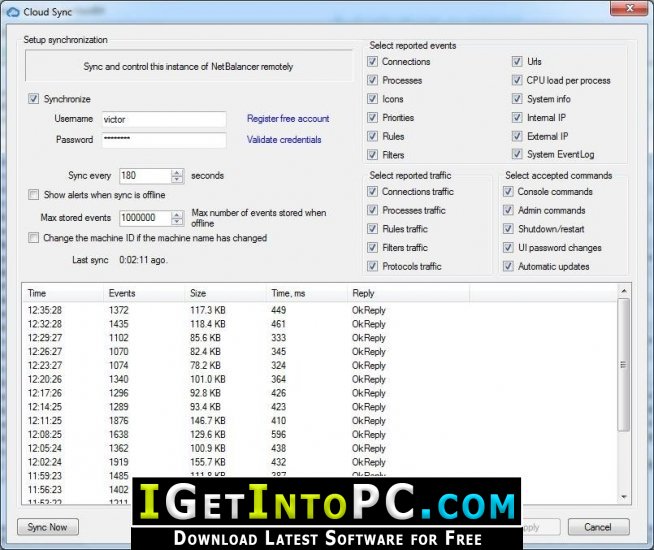
Task: Click the 129.6 KB size cell
Action: [208, 434]
